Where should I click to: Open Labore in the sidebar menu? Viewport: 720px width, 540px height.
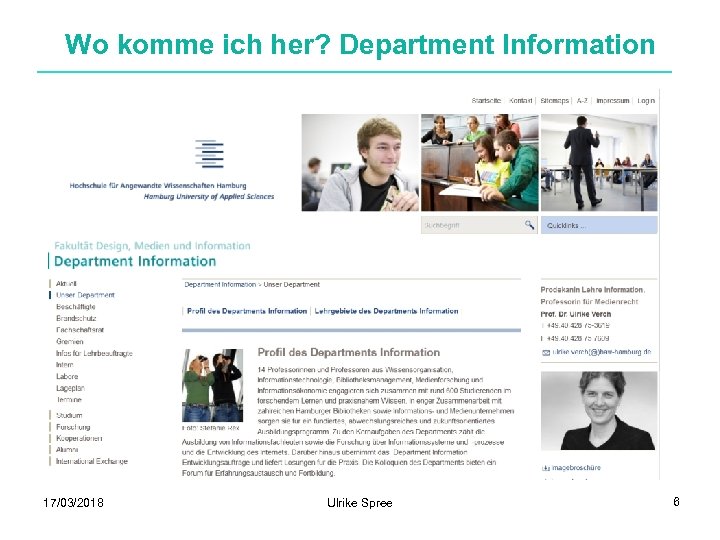click(x=67, y=377)
